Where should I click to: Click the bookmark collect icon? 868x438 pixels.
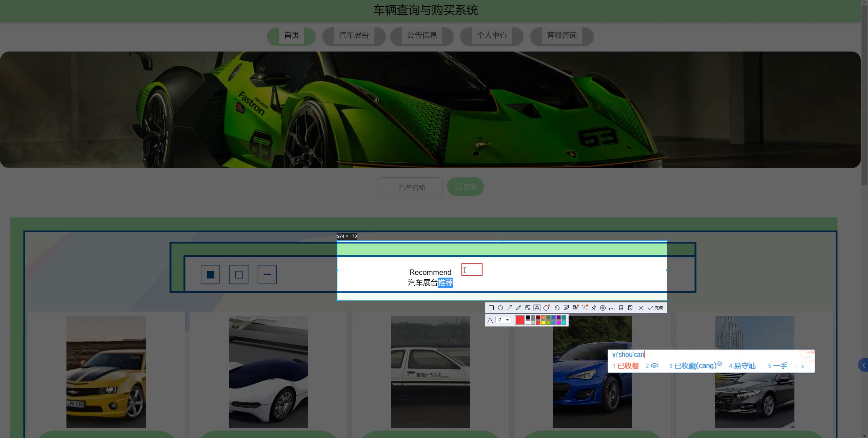[x=630, y=308]
